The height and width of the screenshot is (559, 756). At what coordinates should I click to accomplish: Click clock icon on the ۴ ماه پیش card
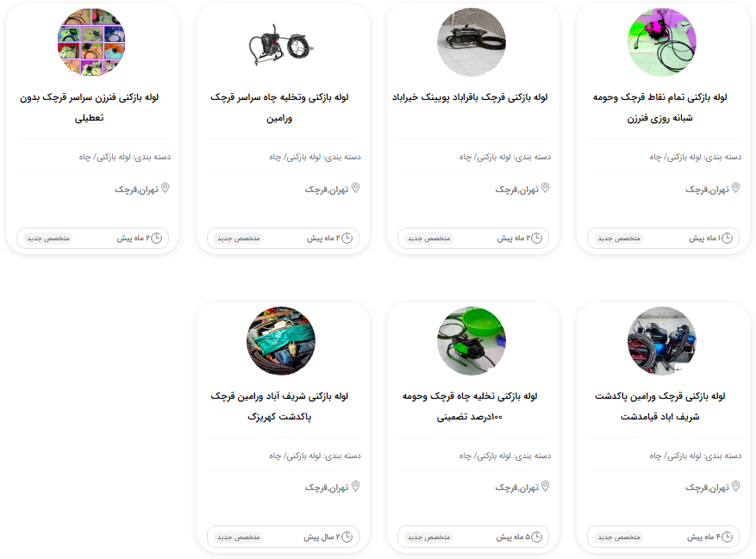(x=727, y=537)
